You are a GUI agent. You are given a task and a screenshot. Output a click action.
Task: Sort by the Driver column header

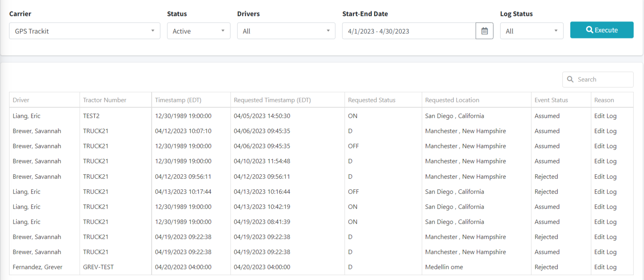pyautogui.click(x=44, y=100)
